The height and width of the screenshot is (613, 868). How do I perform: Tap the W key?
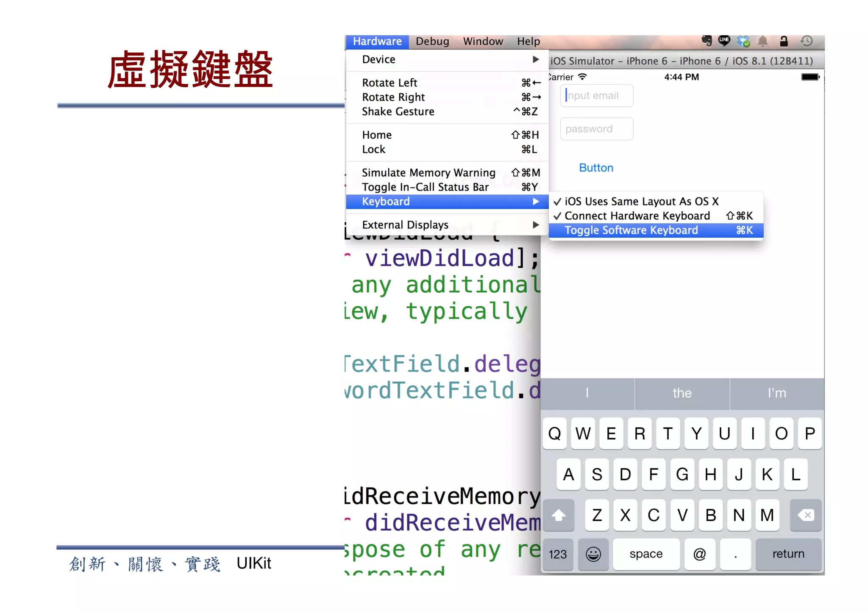tap(583, 434)
